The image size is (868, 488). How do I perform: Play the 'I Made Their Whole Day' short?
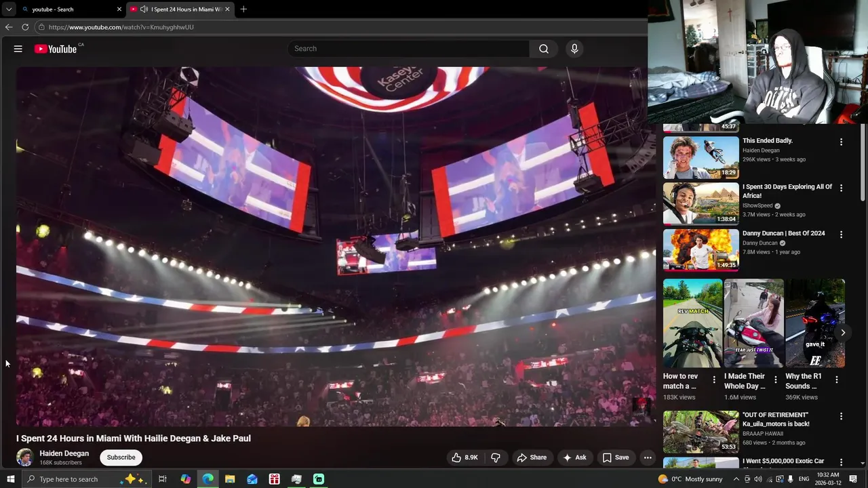pos(753,323)
